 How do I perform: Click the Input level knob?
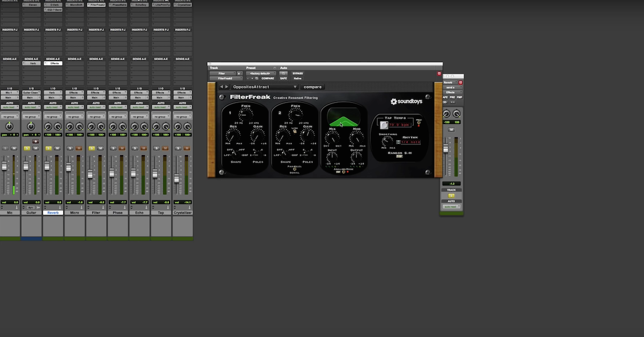click(x=332, y=158)
